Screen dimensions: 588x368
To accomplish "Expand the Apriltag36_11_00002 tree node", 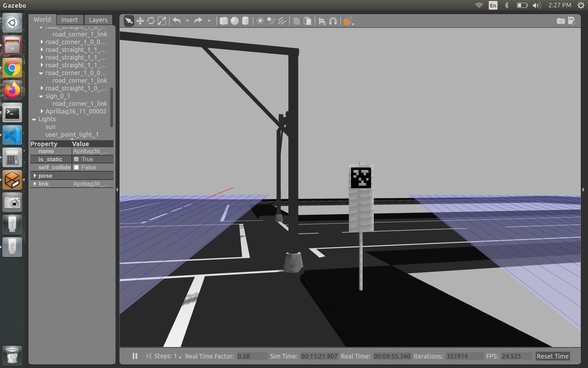I will click(42, 111).
